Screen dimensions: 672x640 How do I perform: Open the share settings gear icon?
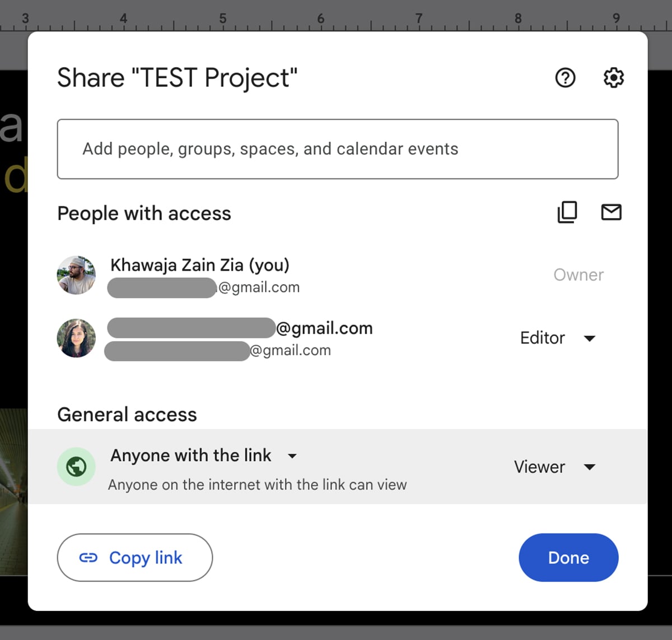click(613, 78)
